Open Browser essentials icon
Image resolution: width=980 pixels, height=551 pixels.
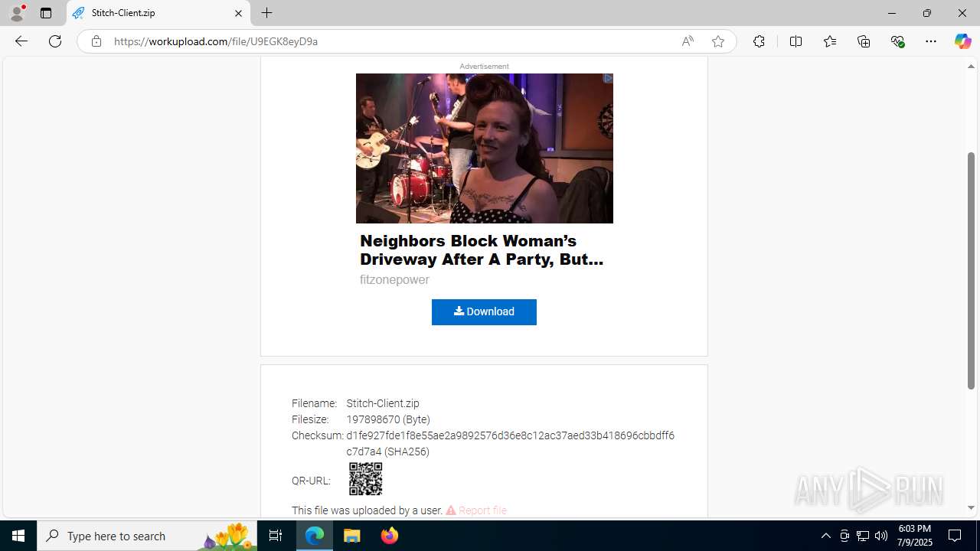click(x=897, y=41)
